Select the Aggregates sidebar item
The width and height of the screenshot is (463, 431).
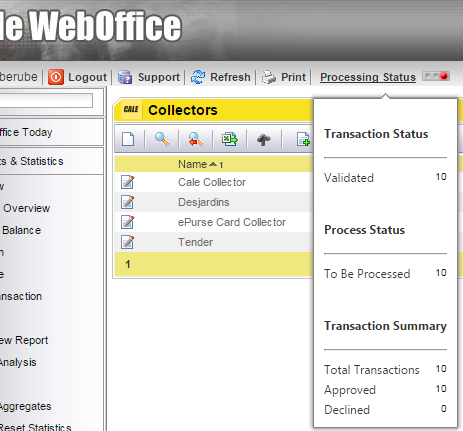pyautogui.click(x=25, y=406)
